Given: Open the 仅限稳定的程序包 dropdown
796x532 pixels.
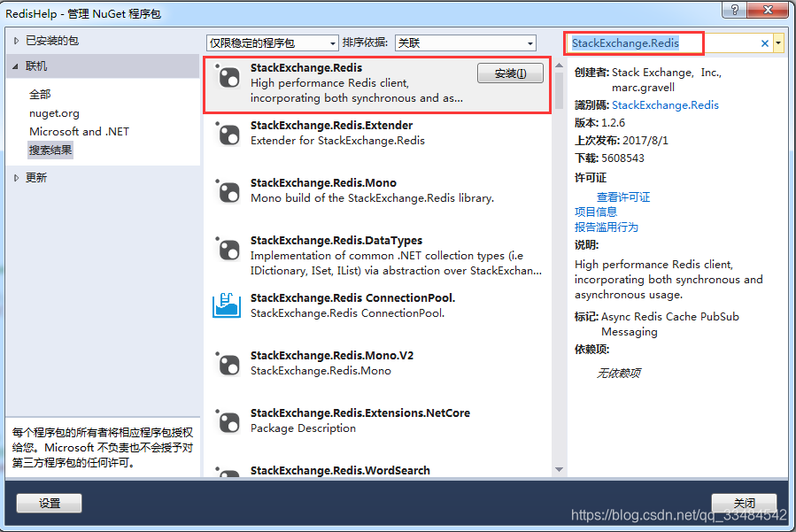Looking at the screenshot, I should click(273, 43).
